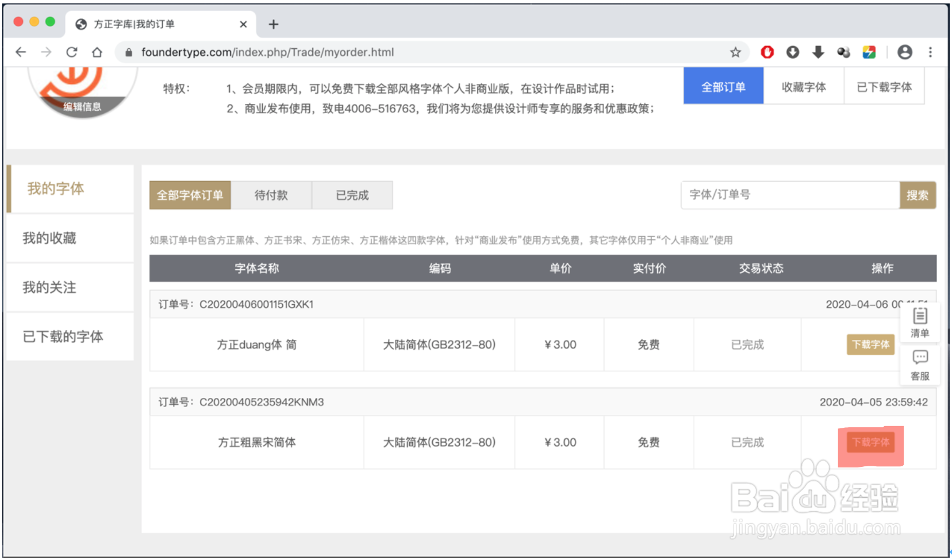Screen dimensions: 952x560
Task: Click the timestamp 2020-04-05 23:59:42
Action: point(873,402)
